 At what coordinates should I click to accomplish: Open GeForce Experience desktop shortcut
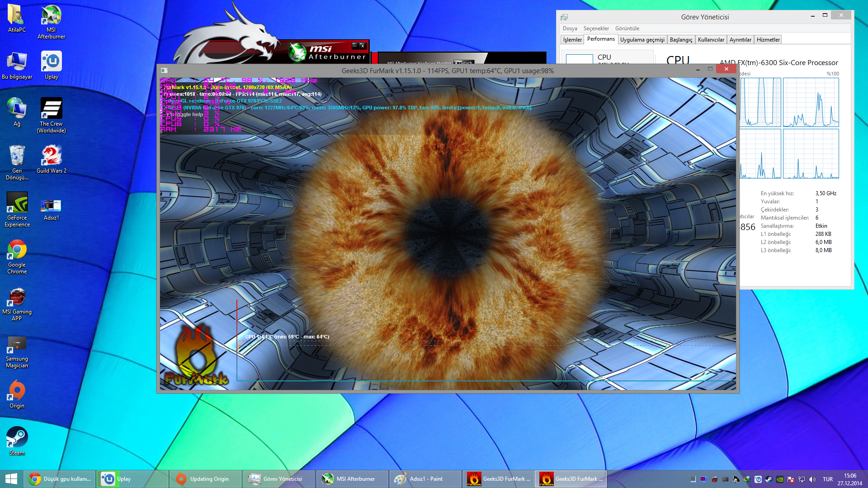click(17, 210)
